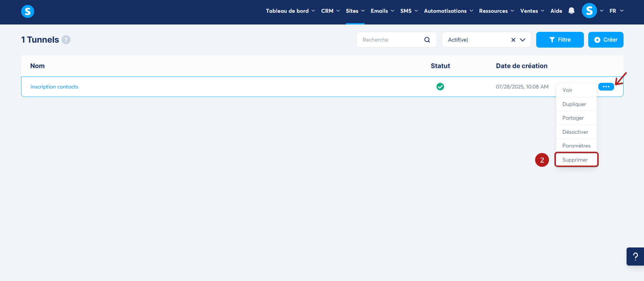Expand the SMS menu
Viewport: 644px width, 281px height.
pyautogui.click(x=409, y=11)
